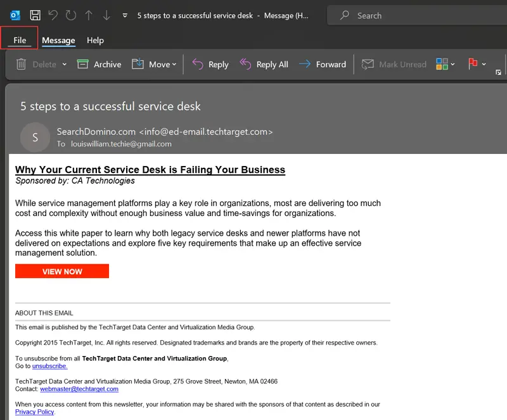Switch to the Help tab
This screenshot has width=507, height=420.
point(95,41)
